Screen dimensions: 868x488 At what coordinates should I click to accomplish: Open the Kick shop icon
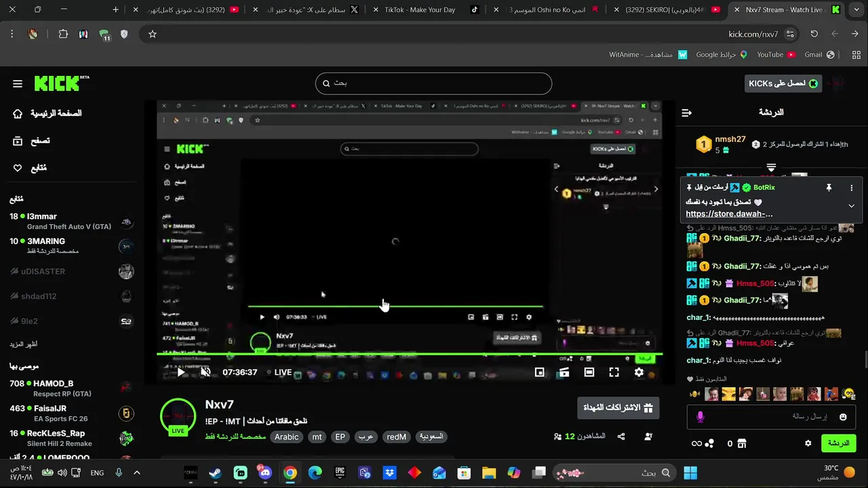pyautogui.click(x=742, y=443)
